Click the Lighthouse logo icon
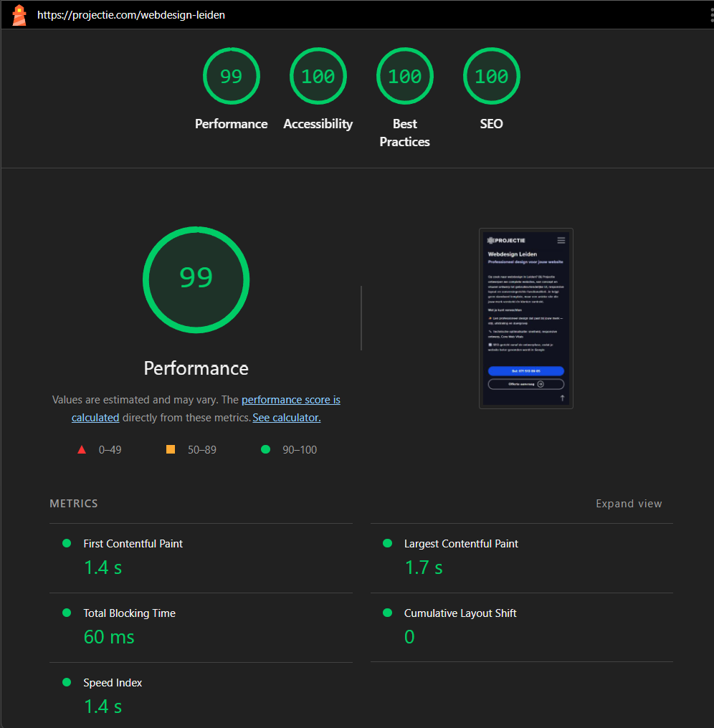Viewport: 714px width, 728px height. (19, 15)
